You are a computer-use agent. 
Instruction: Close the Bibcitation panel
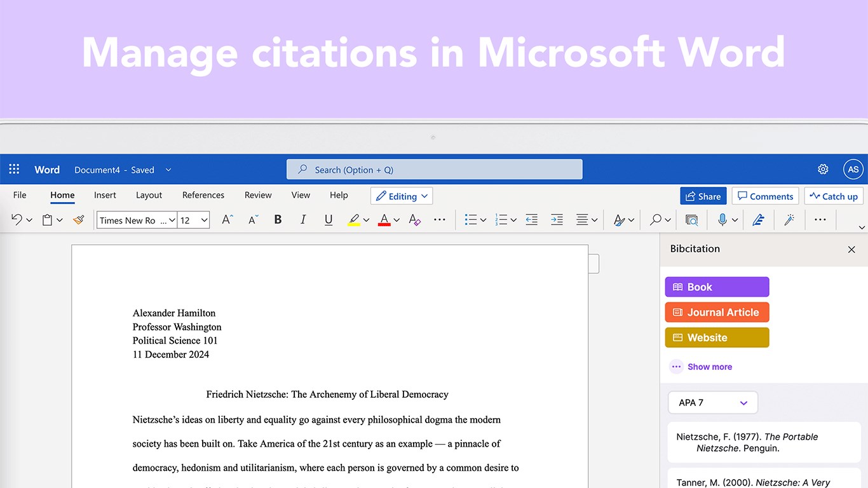(851, 250)
